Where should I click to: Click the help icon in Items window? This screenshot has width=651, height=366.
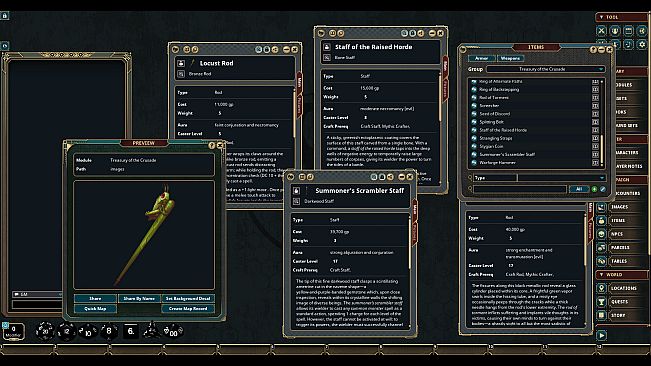point(593,49)
